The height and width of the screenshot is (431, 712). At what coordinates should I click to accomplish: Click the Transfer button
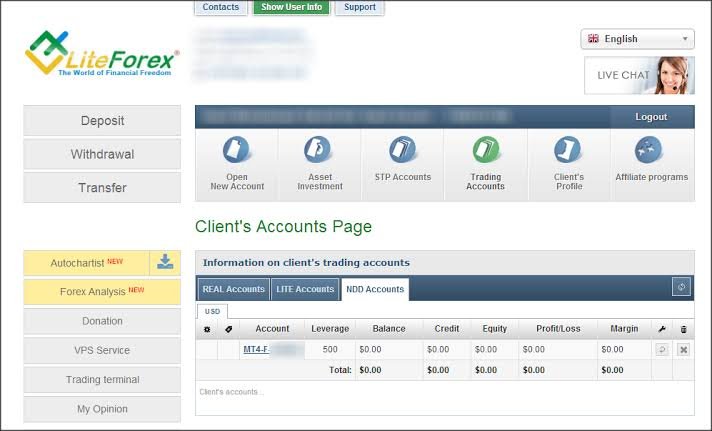[x=102, y=188]
